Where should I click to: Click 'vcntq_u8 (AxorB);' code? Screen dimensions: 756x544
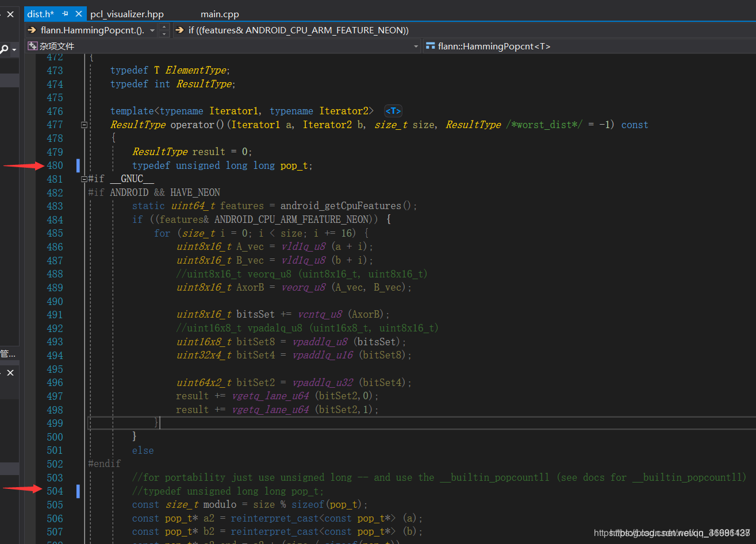pos(344,315)
